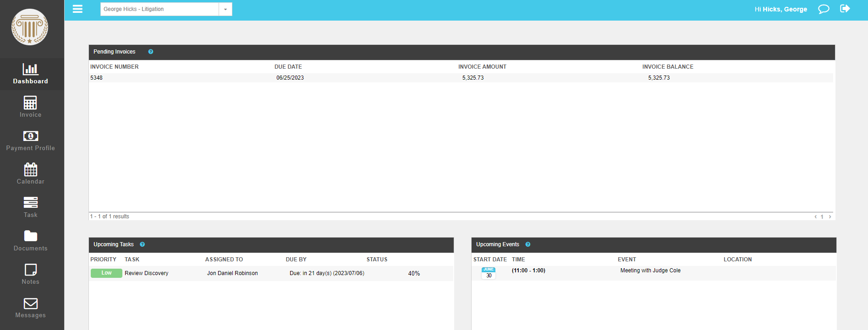The width and height of the screenshot is (868, 330).
Task: Open Notes from the sidebar
Action: 30,274
